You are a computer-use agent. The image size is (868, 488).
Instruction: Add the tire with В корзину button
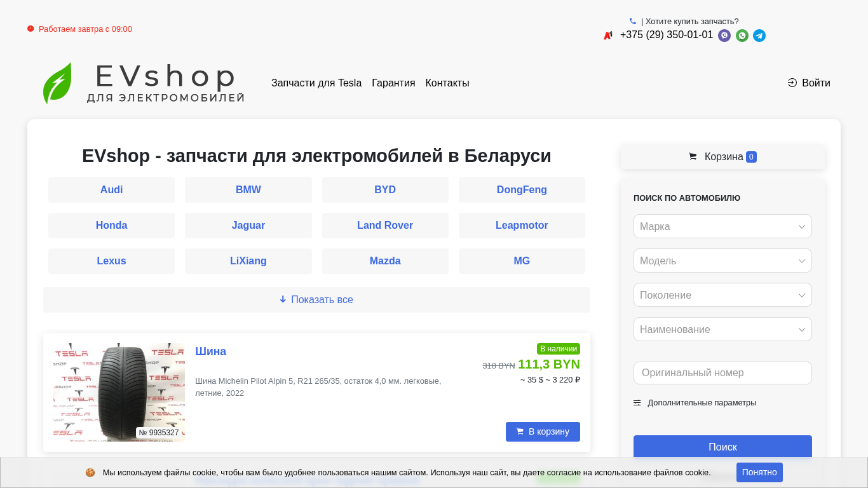click(543, 431)
